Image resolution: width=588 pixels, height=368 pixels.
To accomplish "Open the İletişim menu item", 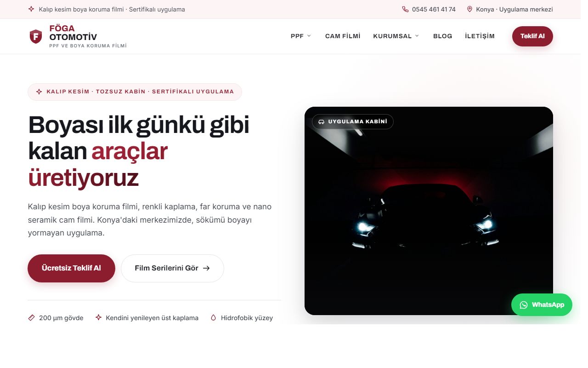I will pos(480,36).
